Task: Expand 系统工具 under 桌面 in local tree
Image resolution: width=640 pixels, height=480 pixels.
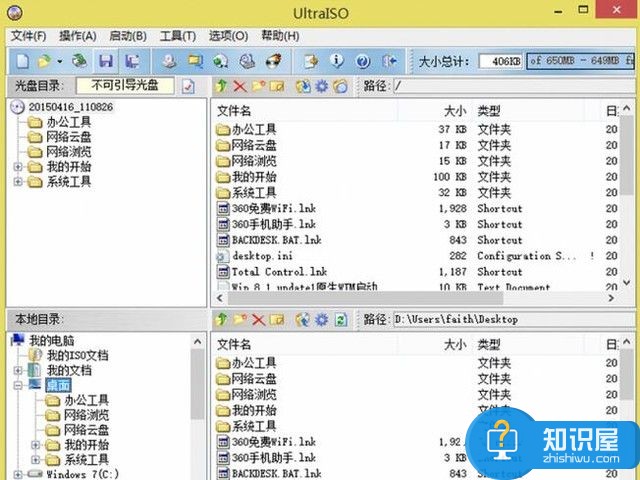Action: click(x=36, y=460)
